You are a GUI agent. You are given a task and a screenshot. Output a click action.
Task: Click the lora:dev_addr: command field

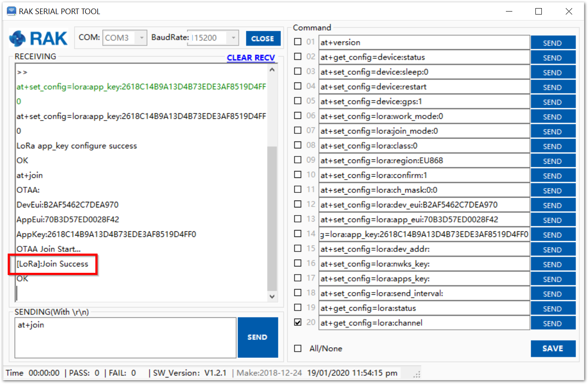(x=424, y=249)
